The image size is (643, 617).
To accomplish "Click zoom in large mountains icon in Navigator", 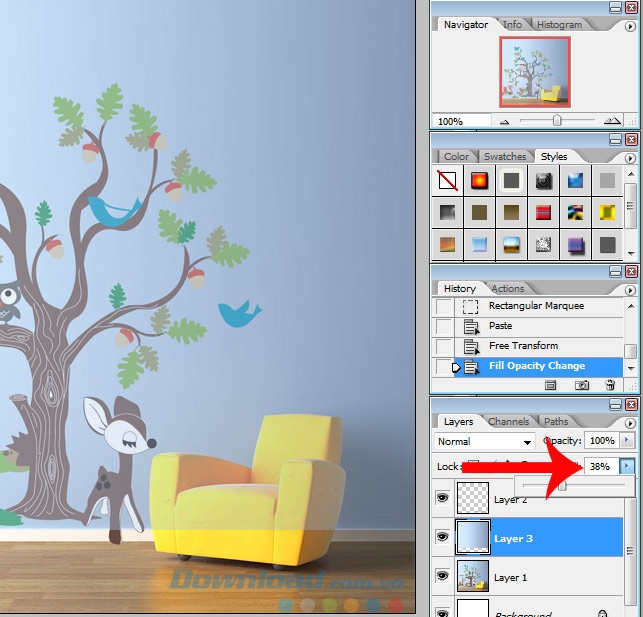I will (x=611, y=121).
